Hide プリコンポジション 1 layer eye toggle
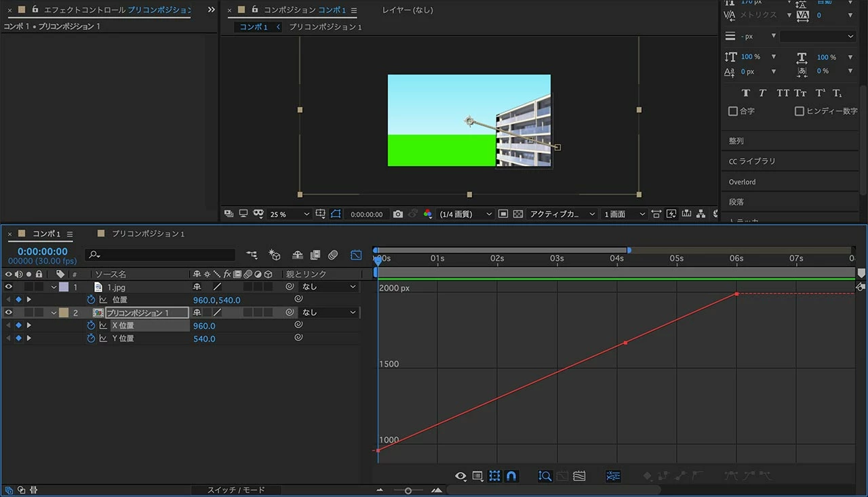Viewport: 868px width, 497px height. pyautogui.click(x=9, y=313)
